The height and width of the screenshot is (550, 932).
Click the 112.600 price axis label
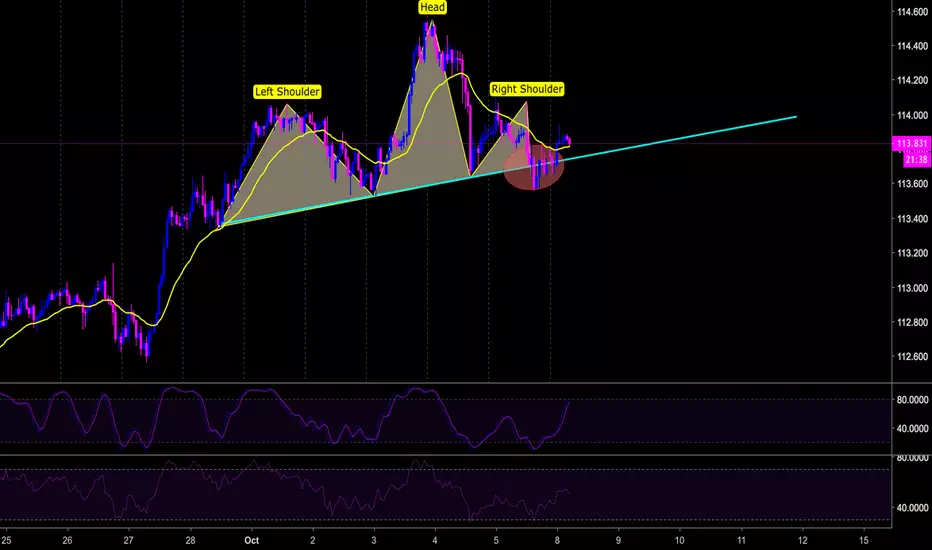[912, 357]
